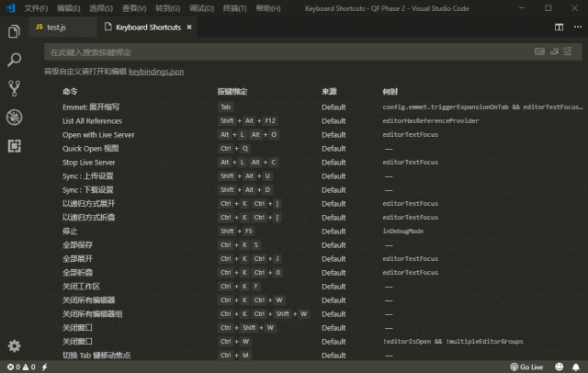
Task: Select the Sync : 下载设置 row
Action: point(314,190)
